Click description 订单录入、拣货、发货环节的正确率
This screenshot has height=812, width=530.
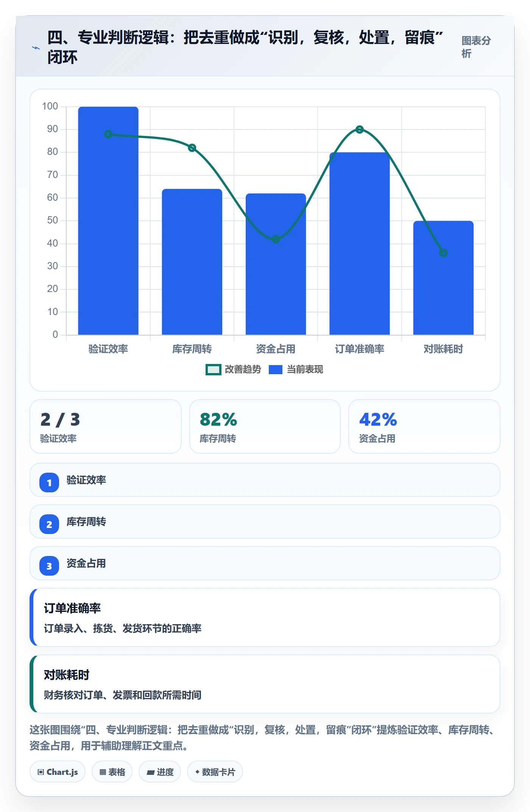[x=123, y=629]
